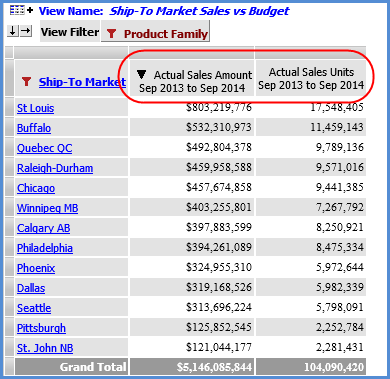Select the row handle beside Chicago
The height and width of the screenshot is (379, 390).
[9, 187]
